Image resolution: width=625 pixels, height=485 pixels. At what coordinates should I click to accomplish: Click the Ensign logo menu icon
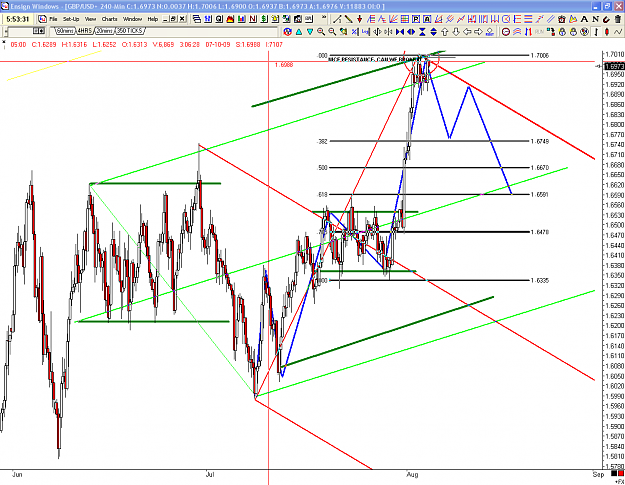tap(42, 19)
